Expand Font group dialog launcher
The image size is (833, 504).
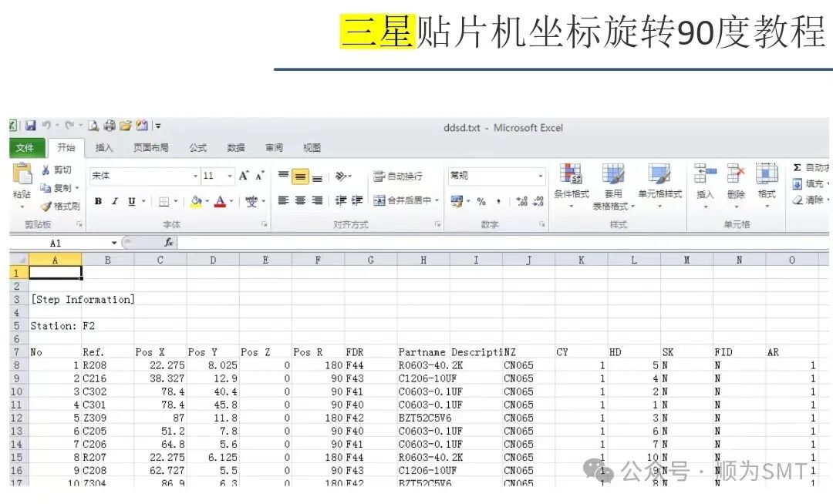pyautogui.click(x=264, y=224)
